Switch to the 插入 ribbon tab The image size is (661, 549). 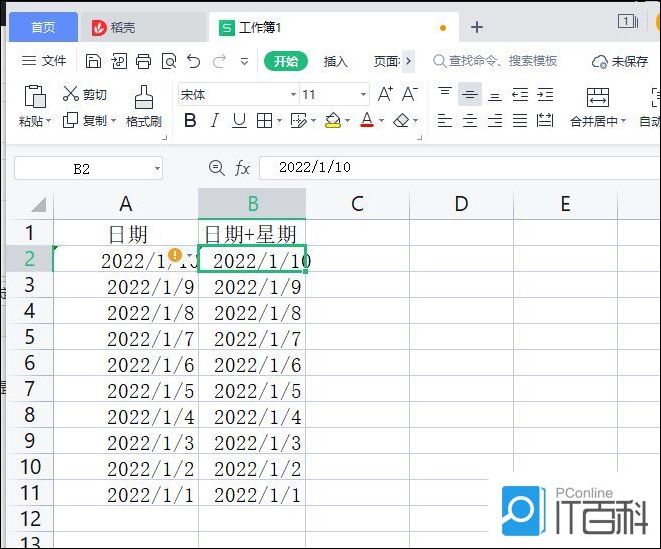point(336,62)
